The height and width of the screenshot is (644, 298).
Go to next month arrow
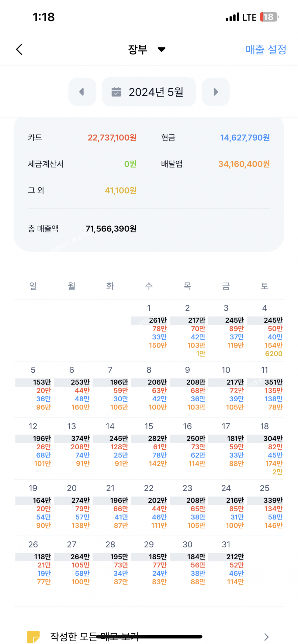tap(216, 92)
